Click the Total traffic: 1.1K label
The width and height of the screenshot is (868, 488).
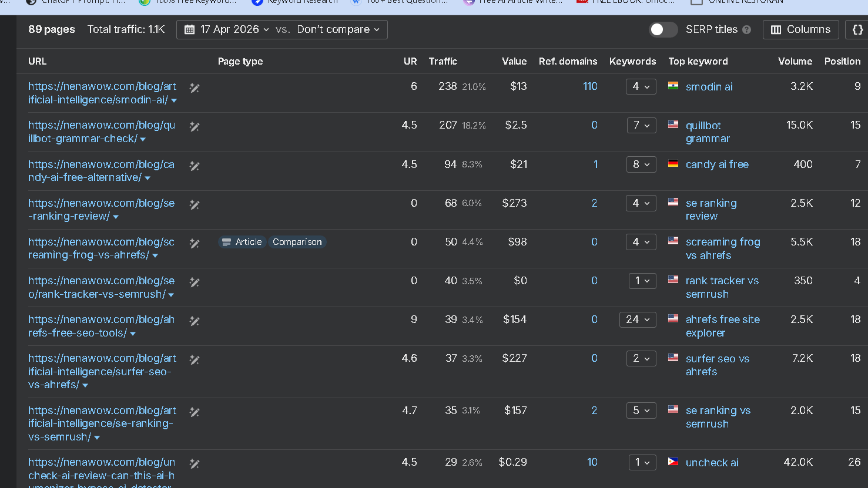(126, 29)
